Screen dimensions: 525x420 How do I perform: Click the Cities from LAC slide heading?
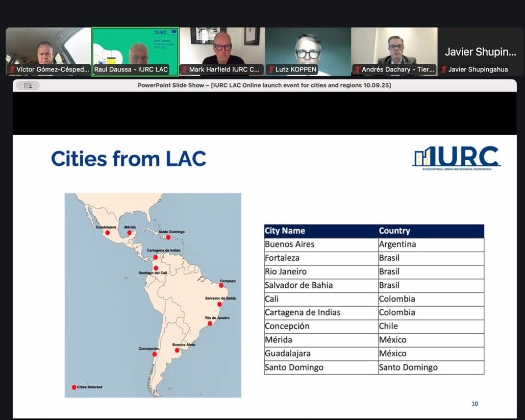129,159
